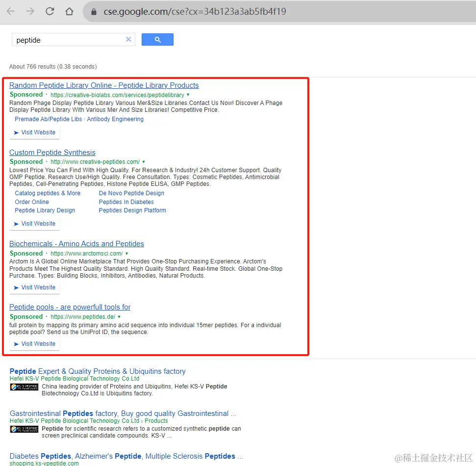
Task: Expand dropdown arrow beside creative-peptides URL
Action: point(144,162)
